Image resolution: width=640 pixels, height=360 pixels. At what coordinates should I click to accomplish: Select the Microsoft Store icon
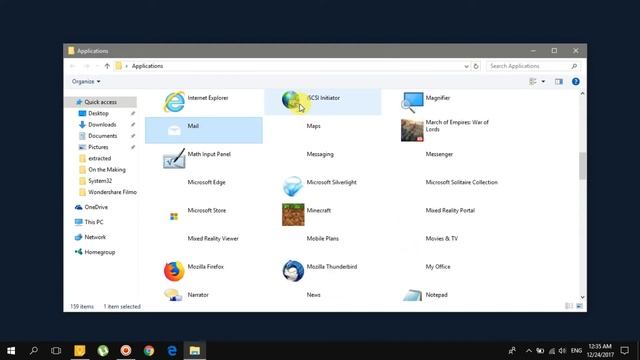174,216
